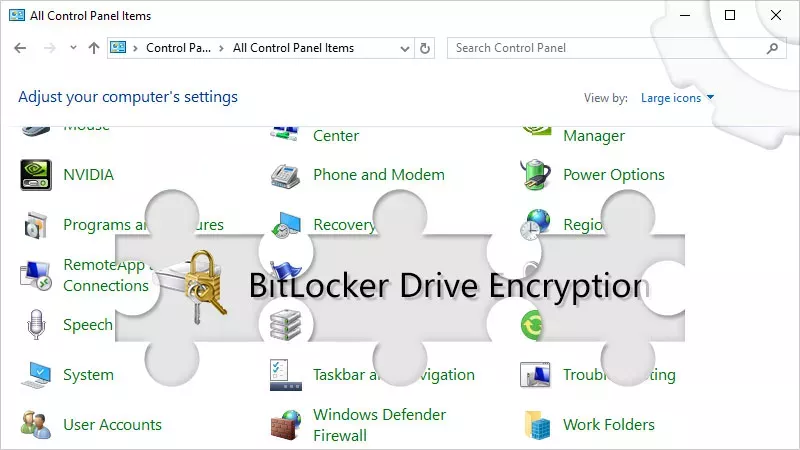
Task: Open the Power Options battery icon
Action: 535,174
